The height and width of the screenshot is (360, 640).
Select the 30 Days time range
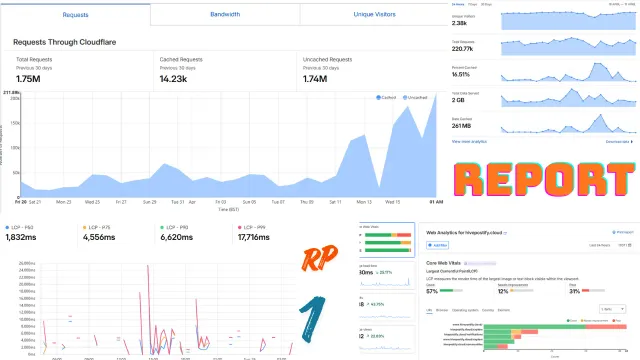486,4
